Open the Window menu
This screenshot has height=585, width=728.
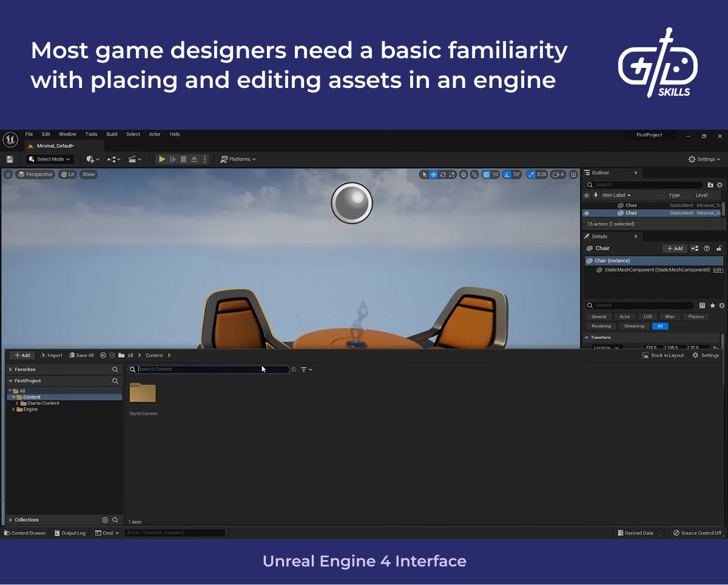pos(67,135)
